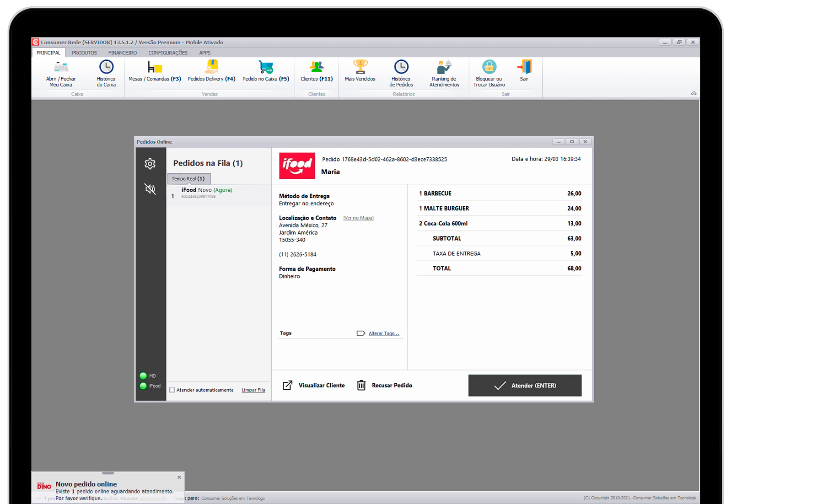Enable Atender automaticamente checkbox
The image size is (823, 504).
point(172,390)
